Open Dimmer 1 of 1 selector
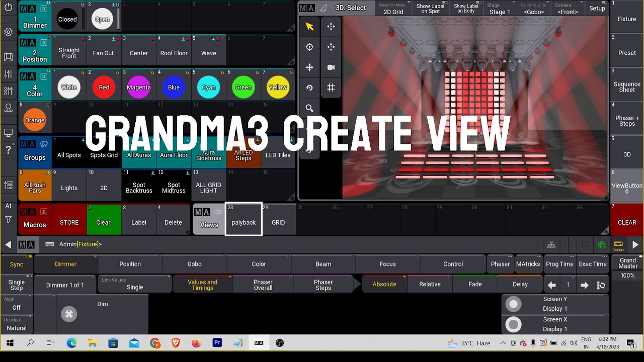The height and width of the screenshot is (362, 644). point(65,285)
